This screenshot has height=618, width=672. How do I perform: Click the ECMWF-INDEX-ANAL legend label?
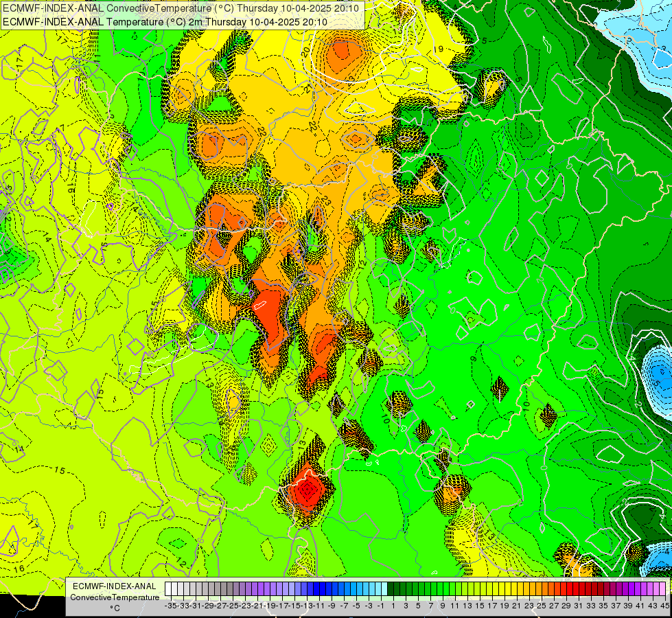[x=115, y=586]
